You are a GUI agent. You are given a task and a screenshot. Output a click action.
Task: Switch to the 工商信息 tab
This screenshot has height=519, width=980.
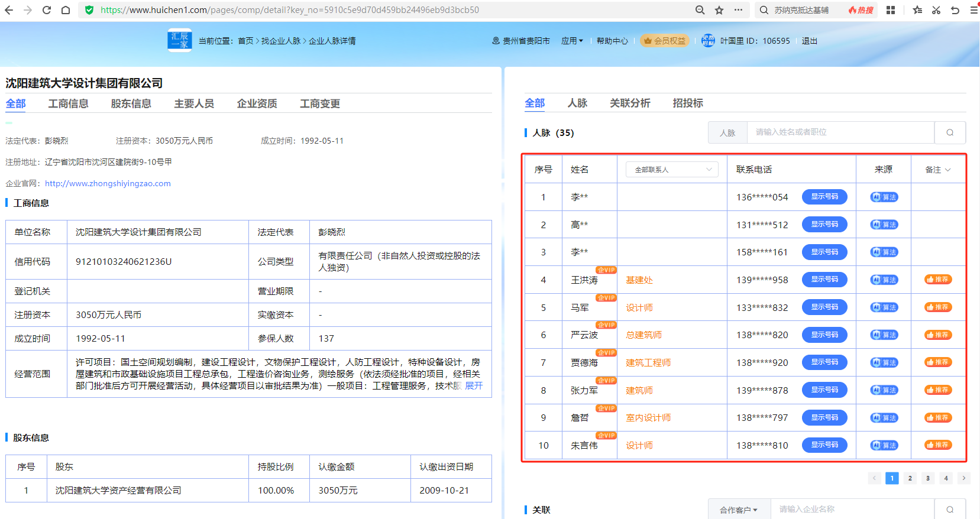(68, 103)
